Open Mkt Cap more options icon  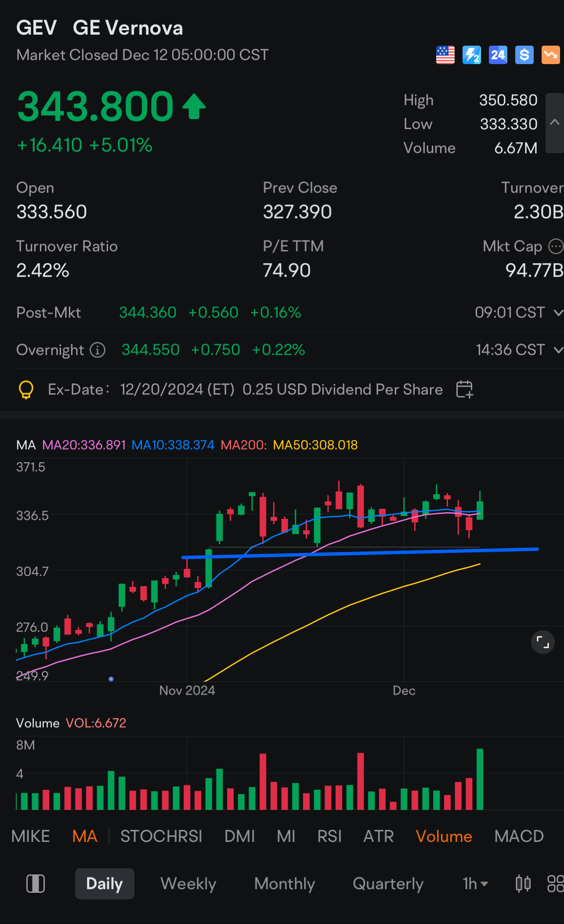pos(556,246)
